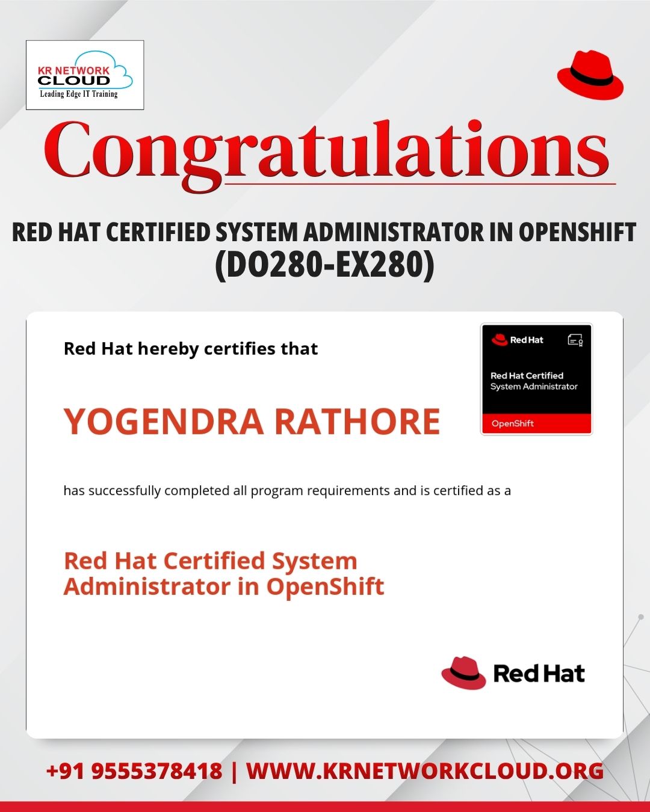Click the Red Hat Certified System Administrator badge

click(x=536, y=379)
